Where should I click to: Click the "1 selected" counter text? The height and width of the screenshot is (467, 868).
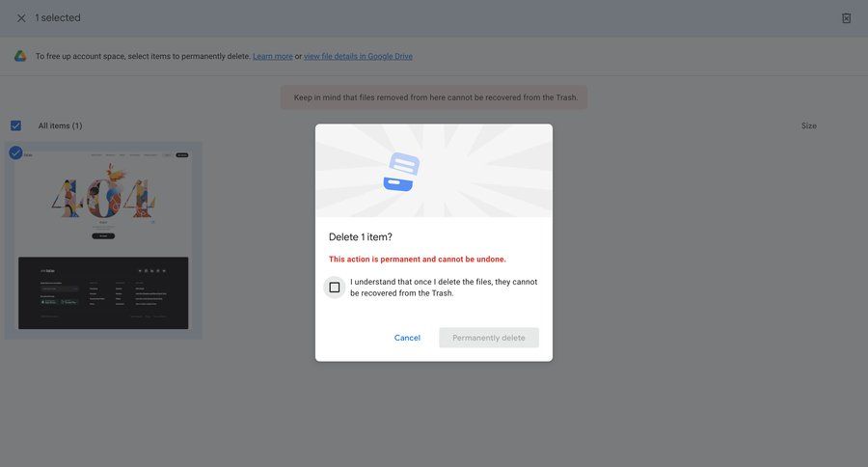pyautogui.click(x=58, y=18)
